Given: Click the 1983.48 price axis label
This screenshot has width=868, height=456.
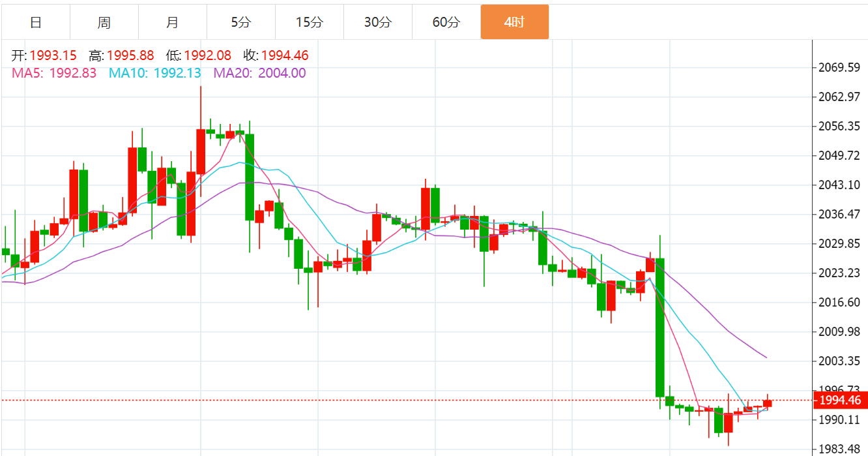Looking at the screenshot, I should [x=839, y=449].
